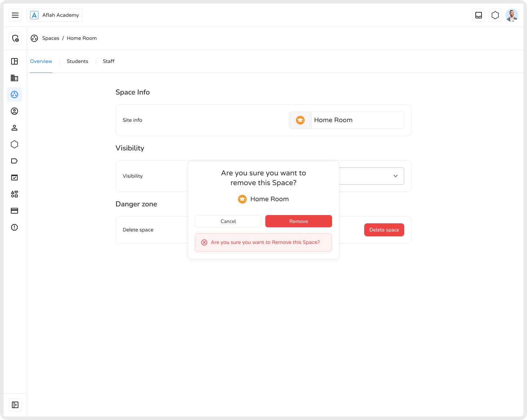The image size is (527, 420).
Task: Open the dashboard layout sidebar icon
Action: (x=14, y=61)
